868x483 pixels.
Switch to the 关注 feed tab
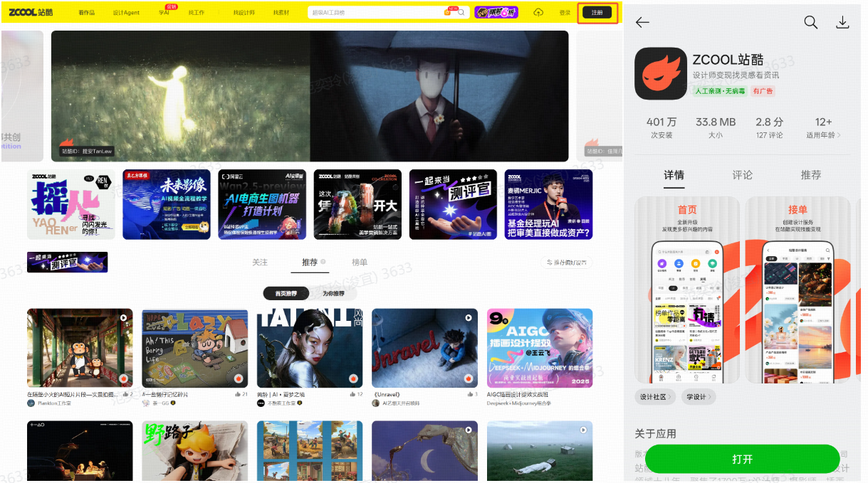260,262
